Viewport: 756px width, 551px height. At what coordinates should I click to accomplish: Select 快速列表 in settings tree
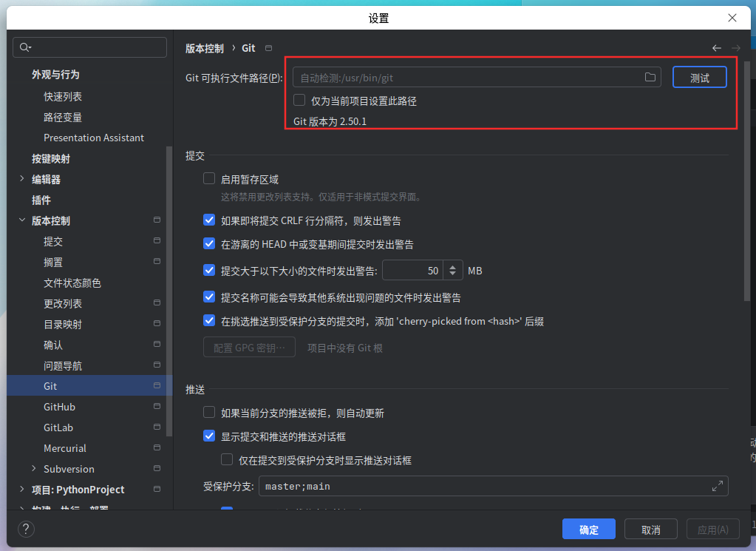click(63, 96)
